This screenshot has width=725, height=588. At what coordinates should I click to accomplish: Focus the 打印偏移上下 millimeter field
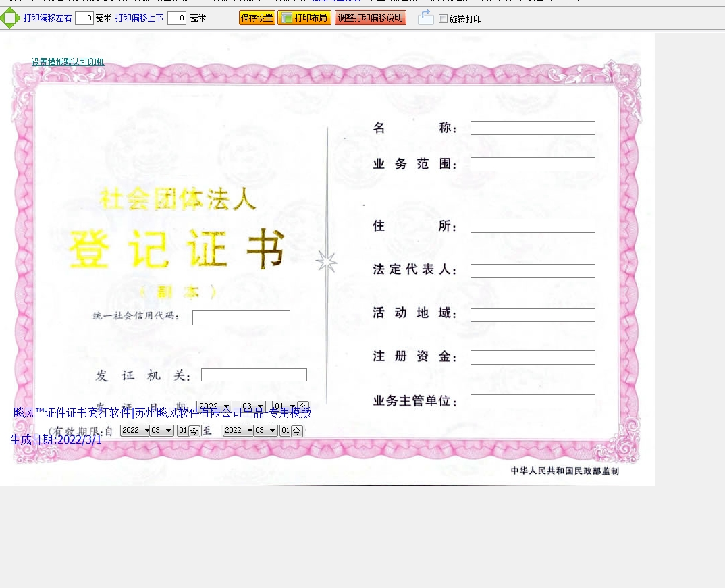point(177,18)
